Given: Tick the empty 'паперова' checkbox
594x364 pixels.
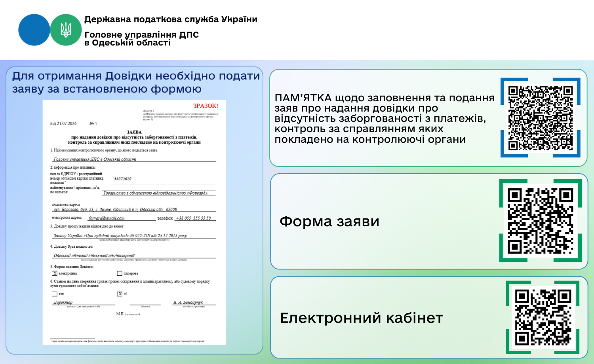Looking at the screenshot, I should pyautogui.click(x=120, y=273).
